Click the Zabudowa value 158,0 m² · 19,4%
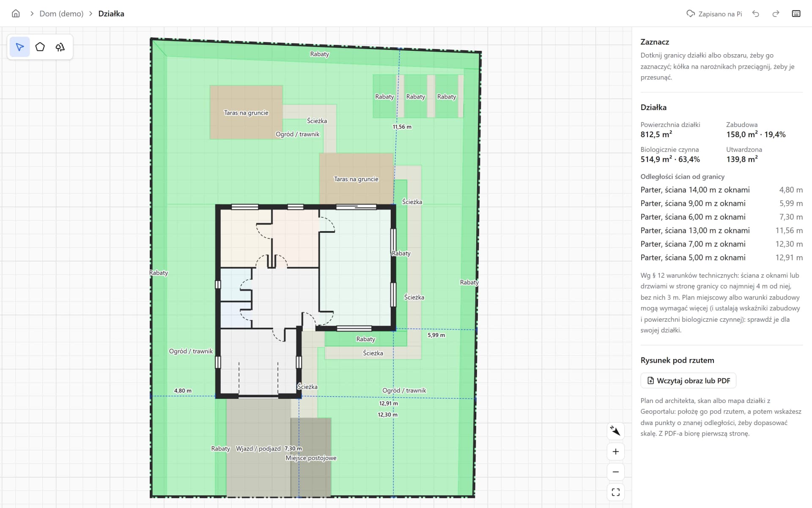This screenshot has height=508, width=812. click(756, 134)
